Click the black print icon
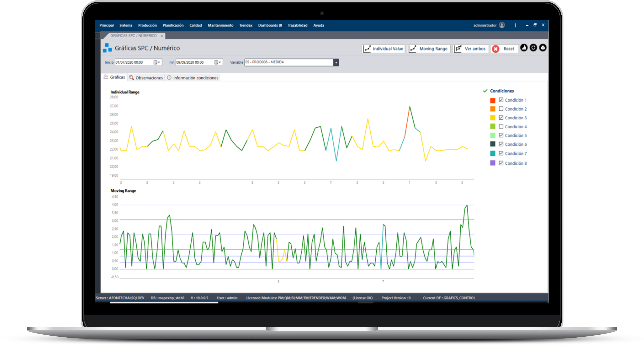Viewport: 644px width, 345px height. (x=542, y=48)
